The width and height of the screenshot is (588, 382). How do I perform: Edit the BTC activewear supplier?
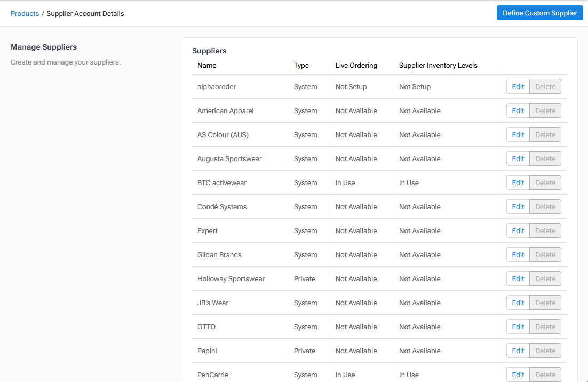coord(517,182)
